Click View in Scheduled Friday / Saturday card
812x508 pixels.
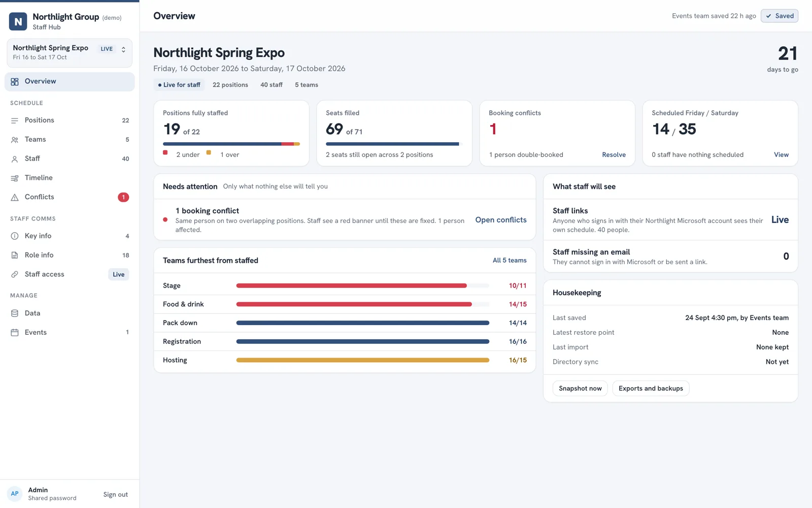tap(781, 154)
